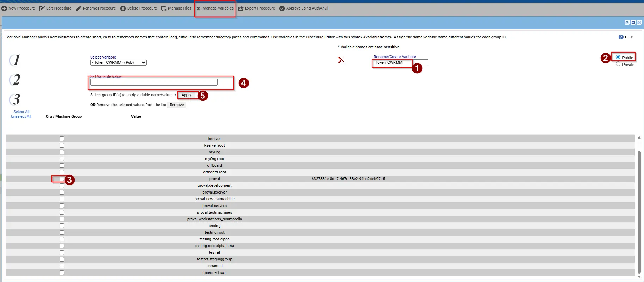Open Manage Variables in the toolbar
The width and height of the screenshot is (644, 282).
click(215, 8)
